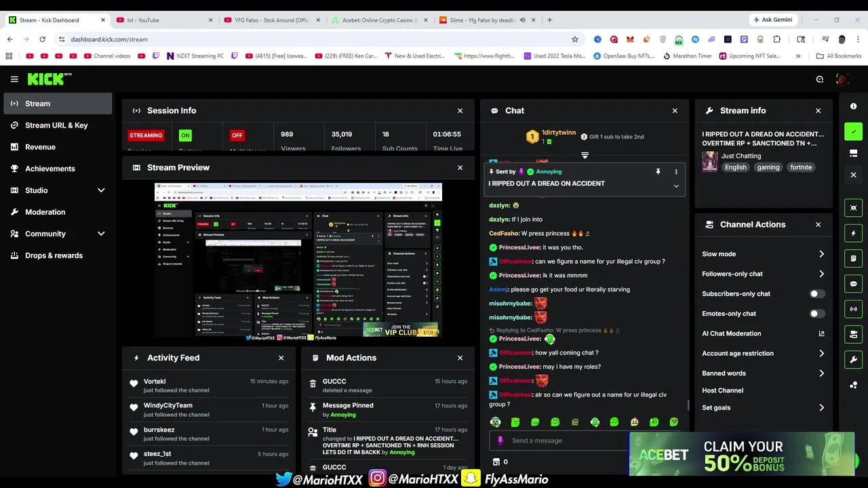
Task: Click the stream preview thumbnail
Action: point(298,260)
